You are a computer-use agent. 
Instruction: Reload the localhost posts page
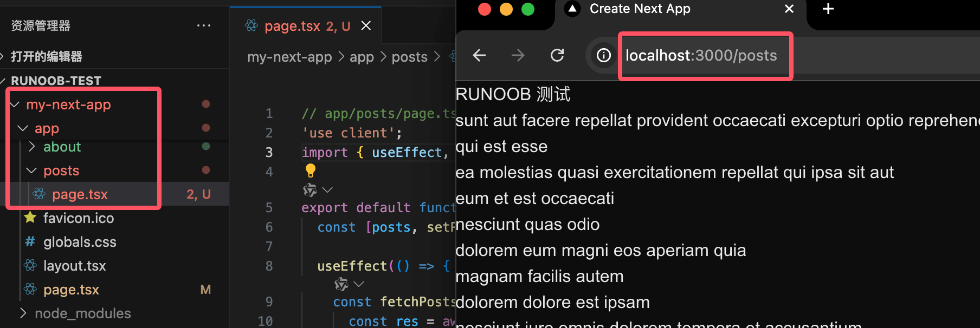click(x=557, y=55)
